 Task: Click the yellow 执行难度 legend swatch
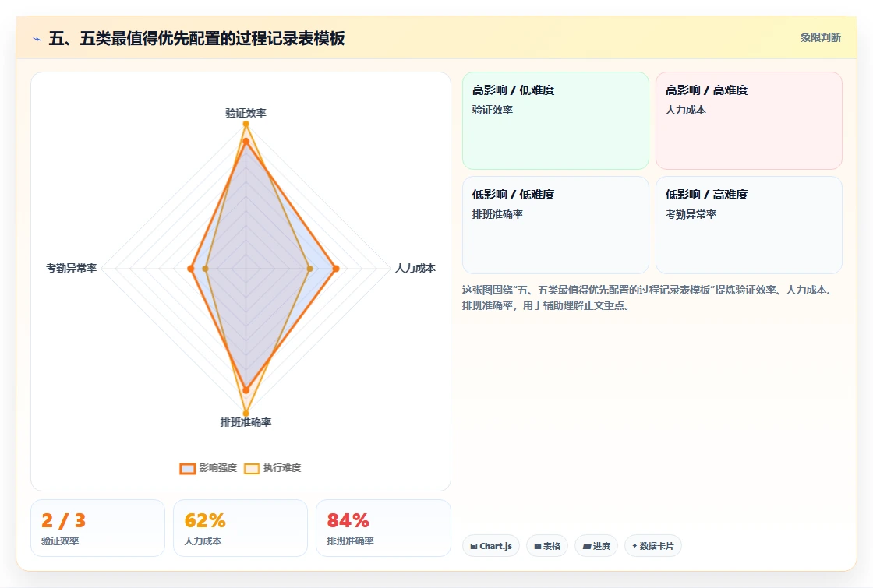(x=252, y=468)
